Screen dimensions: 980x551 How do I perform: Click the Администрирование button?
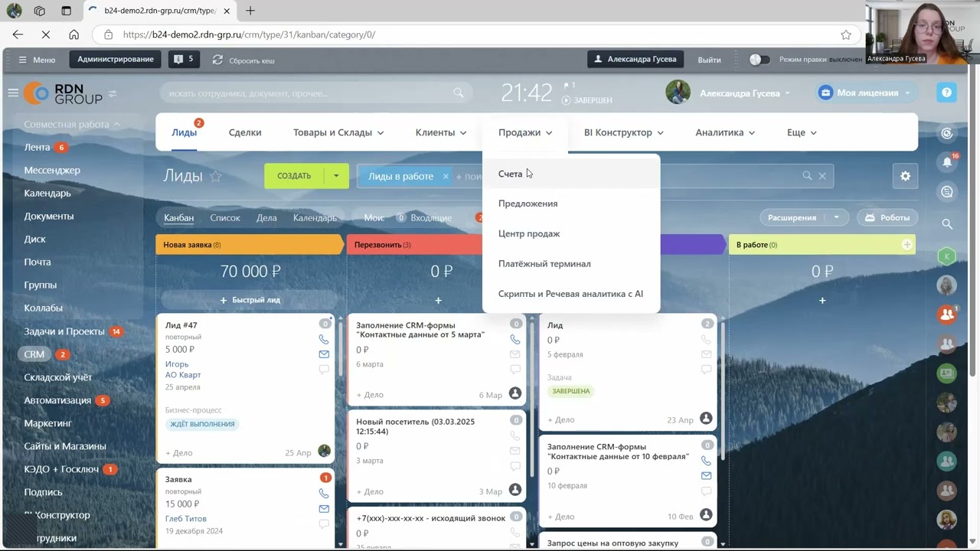[x=116, y=59]
